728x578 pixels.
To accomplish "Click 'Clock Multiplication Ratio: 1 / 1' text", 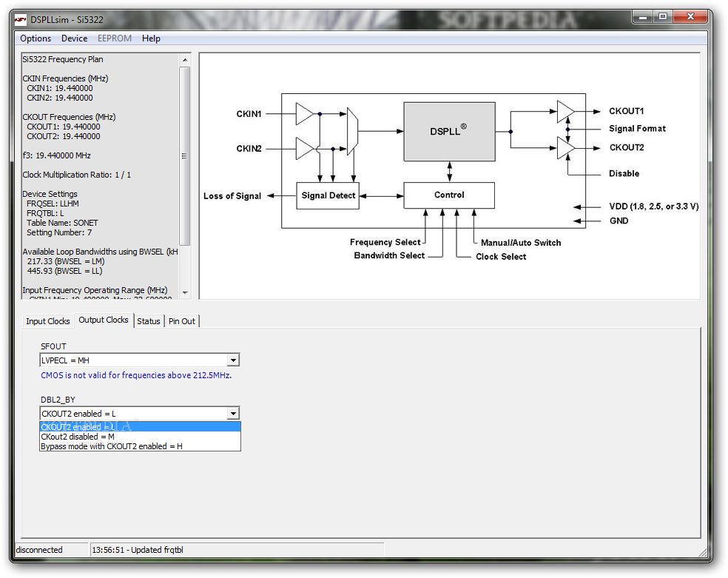I will pyautogui.click(x=77, y=175).
